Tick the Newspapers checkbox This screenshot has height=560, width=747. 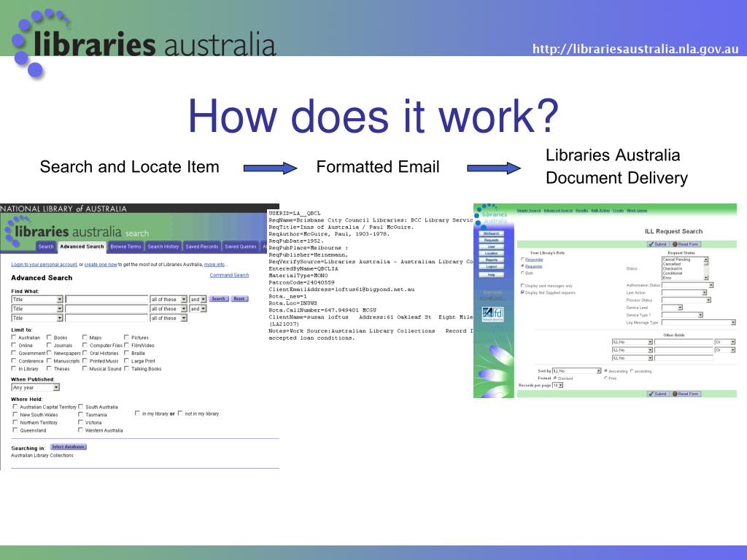49,353
